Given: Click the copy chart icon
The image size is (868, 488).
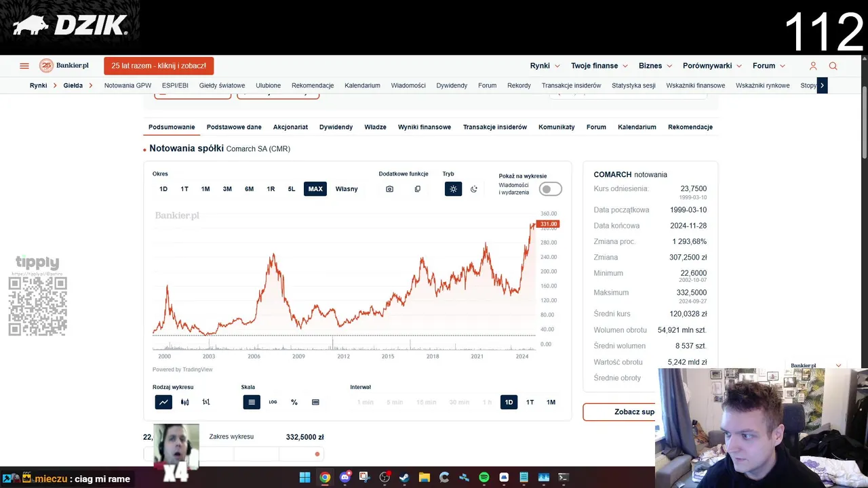Looking at the screenshot, I should pyautogui.click(x=417, y=189).
